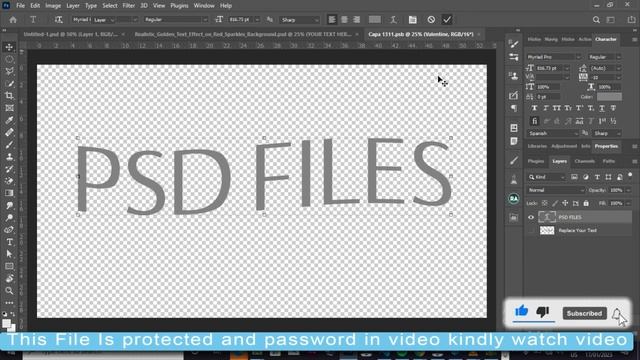Select the Hand tool

[9, 278]
